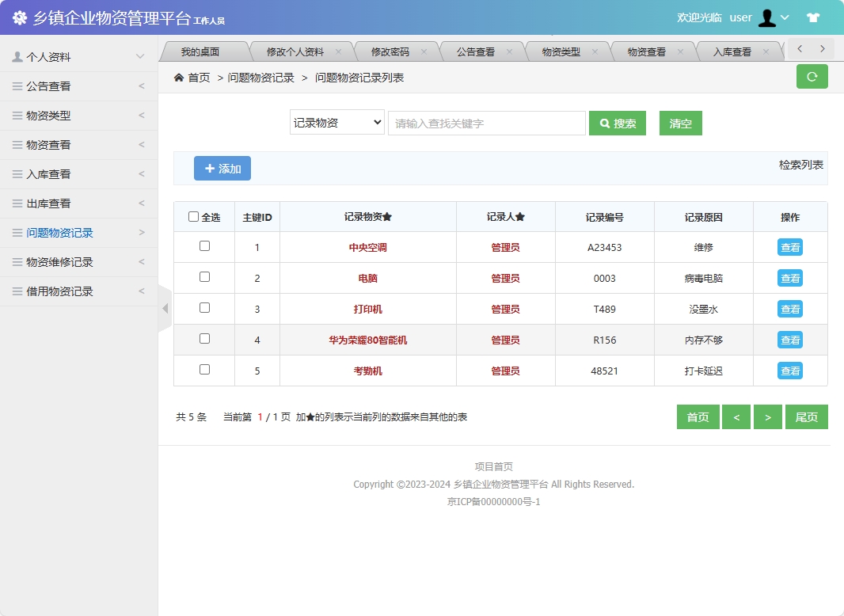Screen dimensions: 844x616
Task: Switch to the 修改密码 tab
Action: coord(392,49)
